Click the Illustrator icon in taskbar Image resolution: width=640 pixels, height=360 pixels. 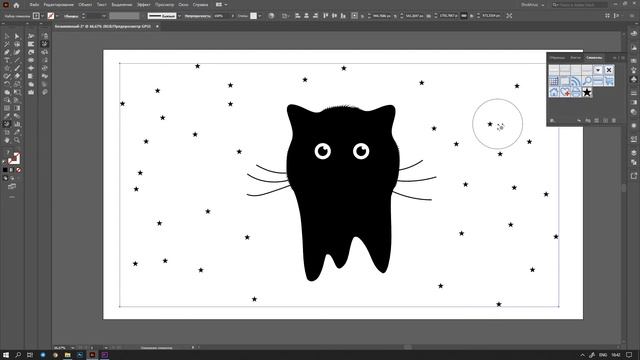click(x=92, y=355)
